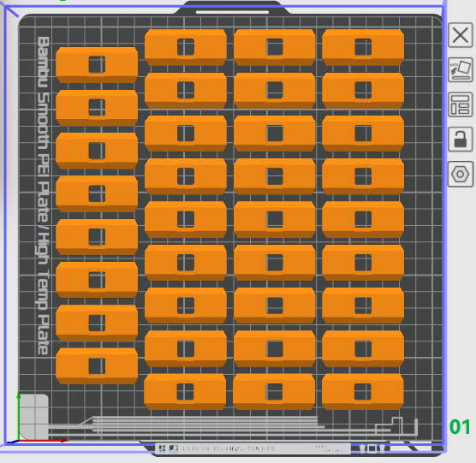This screenshot has height=463, width=476.
Task: Click the X icon to remove plate
Action: 461,35
